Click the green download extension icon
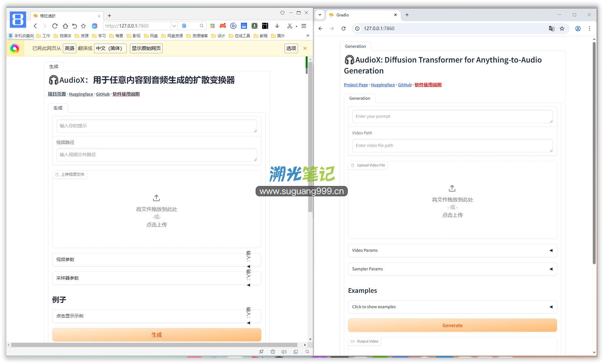 click(x=254, y=26)
